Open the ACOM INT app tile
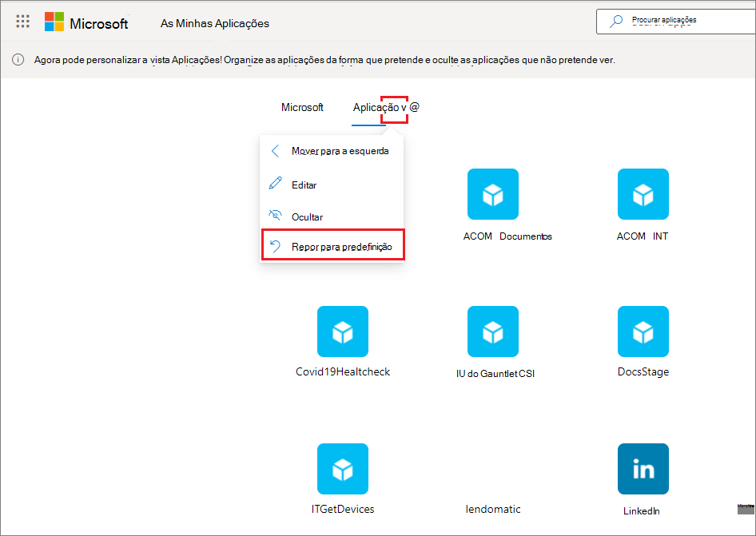 [x=643, y=194]
